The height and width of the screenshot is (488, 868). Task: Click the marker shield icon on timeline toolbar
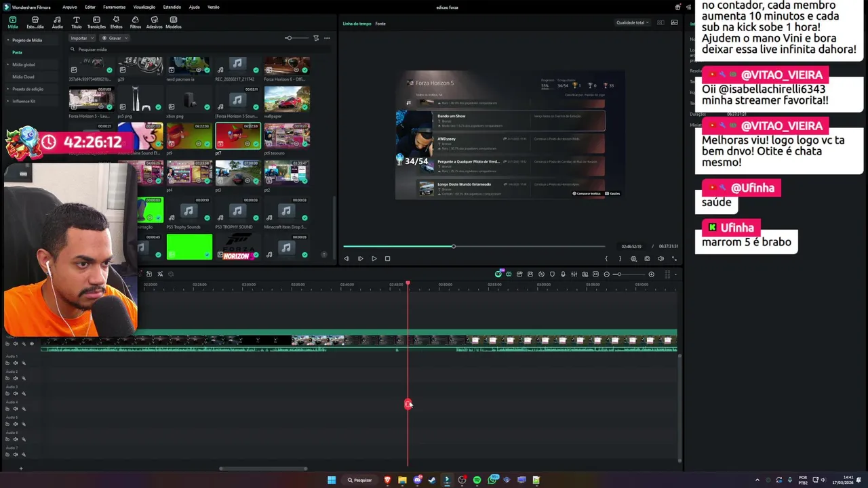coord(552,274)
